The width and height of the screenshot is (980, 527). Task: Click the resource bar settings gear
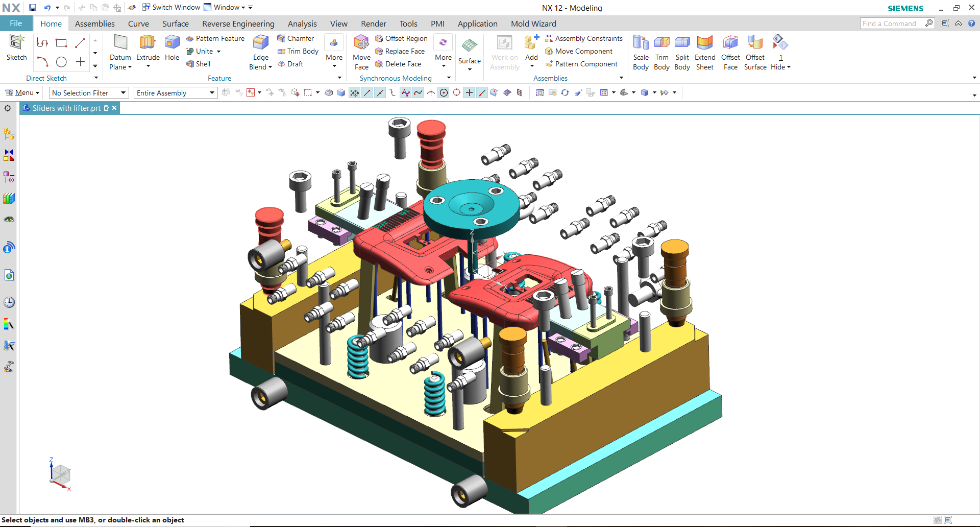pyautogui.click(x=8, y=108)
